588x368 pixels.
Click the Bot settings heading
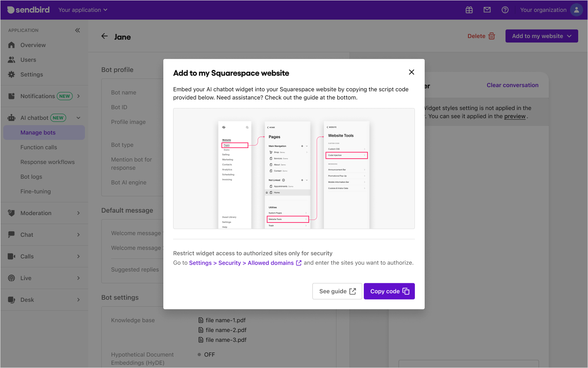pyautogui.click(x=120, y=297)
